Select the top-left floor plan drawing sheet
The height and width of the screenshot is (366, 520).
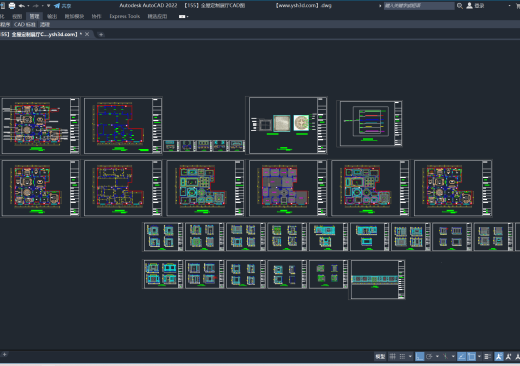pos(40,126)
